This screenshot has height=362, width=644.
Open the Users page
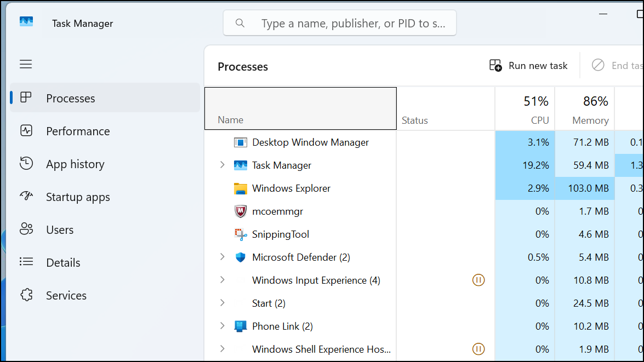pos(105,229)
